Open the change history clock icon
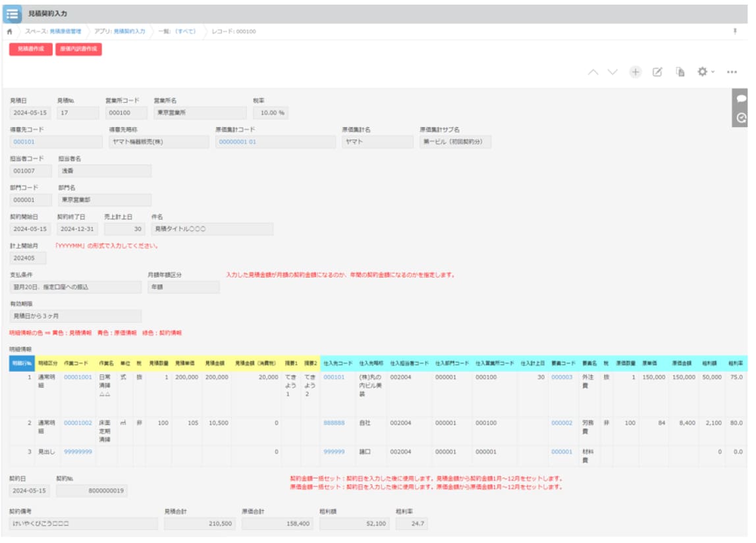This screenshot has height=543, width=756. click(741, 118)
